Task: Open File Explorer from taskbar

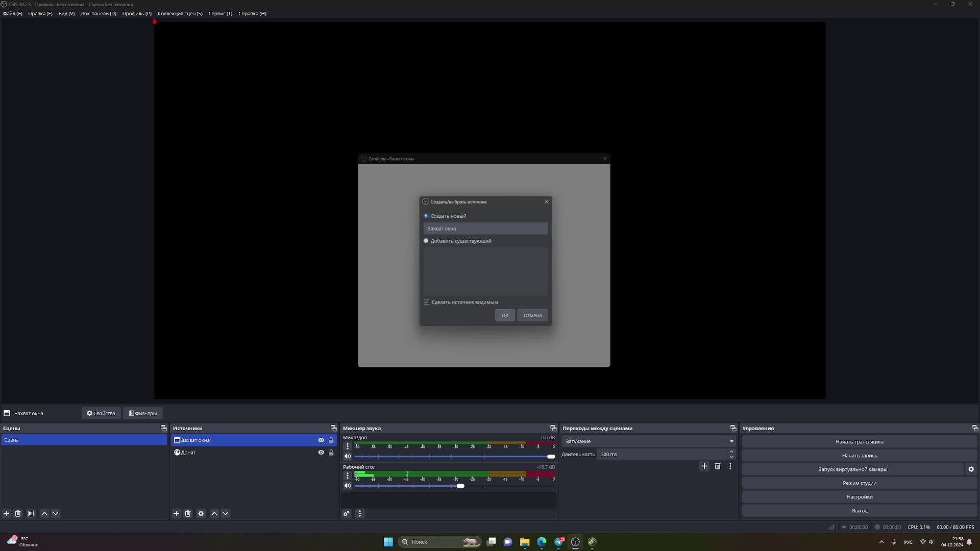Action: pos(525,542)
